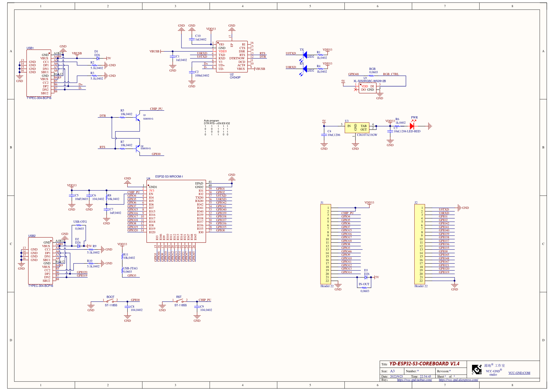555x392 pixels.
Task: Open the vcc-gnd.taobao.com link
Action: (414, 380)
